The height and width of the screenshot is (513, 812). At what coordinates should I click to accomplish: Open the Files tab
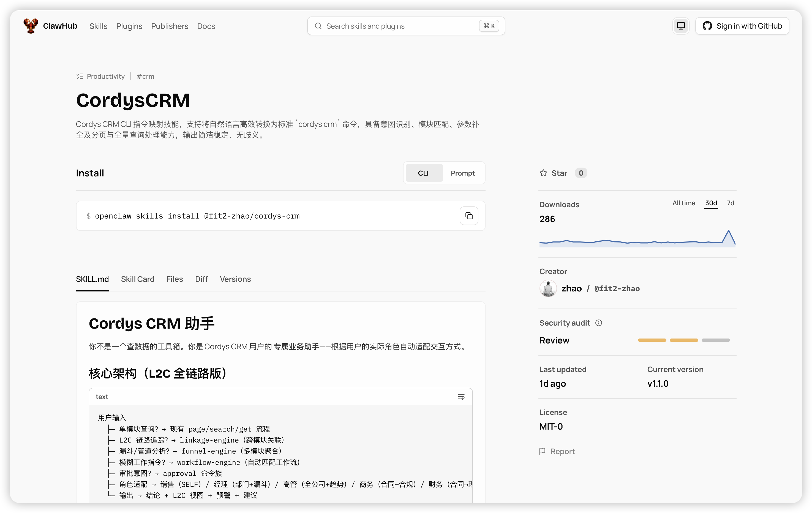(175, 279)
